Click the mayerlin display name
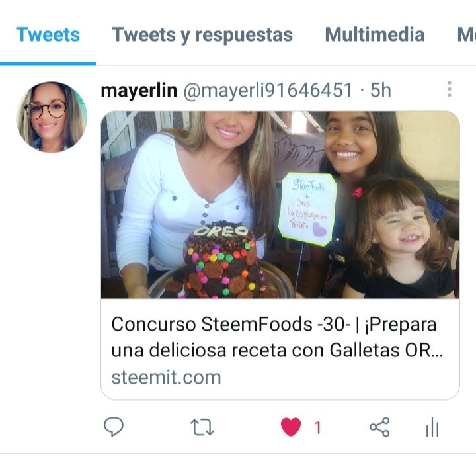The width and height of the screenshot is (476, 459). (139, 90)
